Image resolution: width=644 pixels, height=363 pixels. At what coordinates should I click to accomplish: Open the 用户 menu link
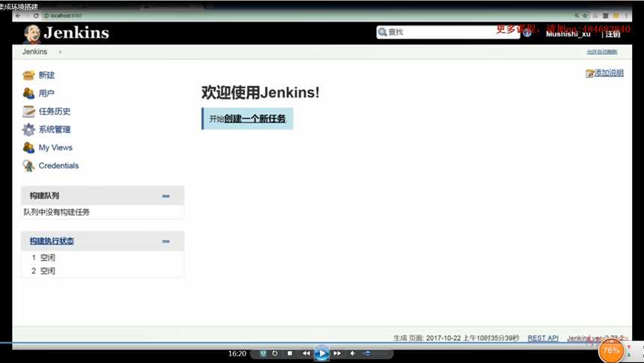(x=46, y=94)
